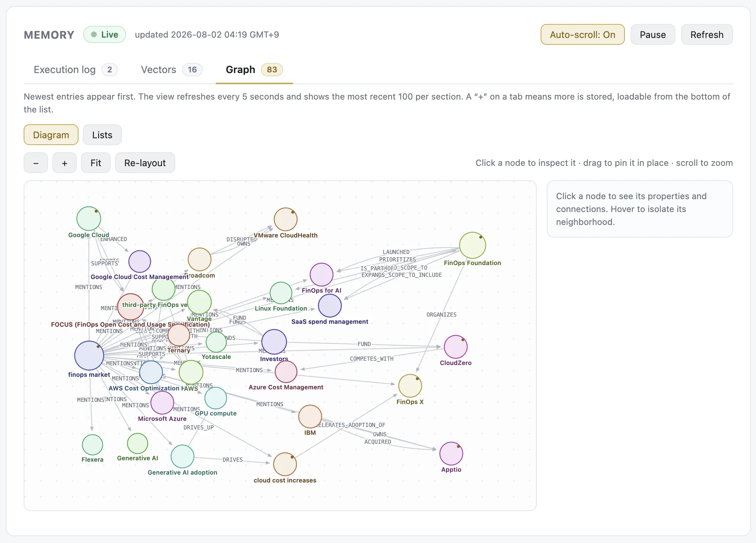This screenshot has width=756, height=543.
Task: Inspect the Generative AI adoption node
Action: pos(182,456)
